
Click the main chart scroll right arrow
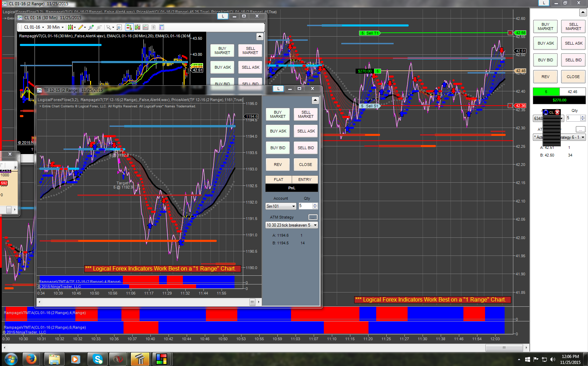[526, 348]
